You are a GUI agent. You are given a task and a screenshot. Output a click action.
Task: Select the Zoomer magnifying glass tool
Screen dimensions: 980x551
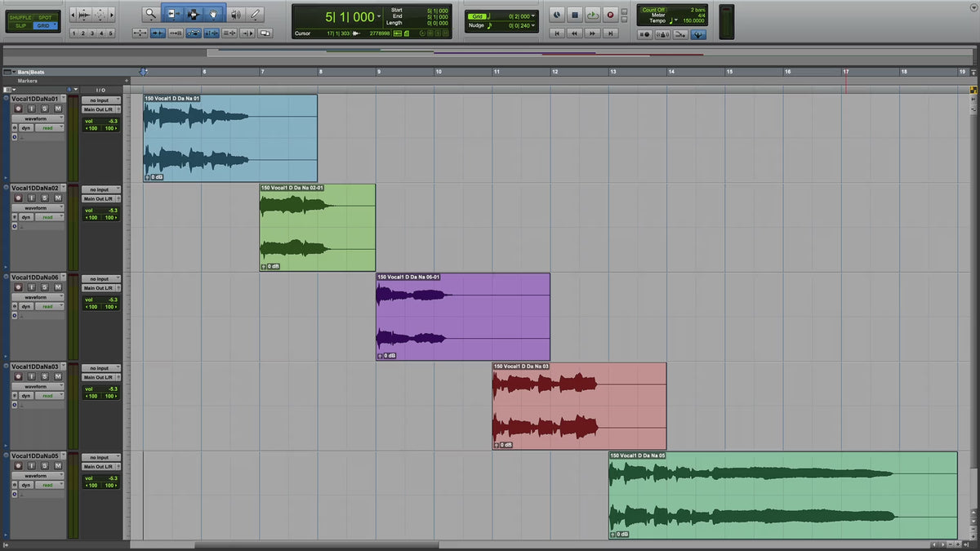point(151,14)
